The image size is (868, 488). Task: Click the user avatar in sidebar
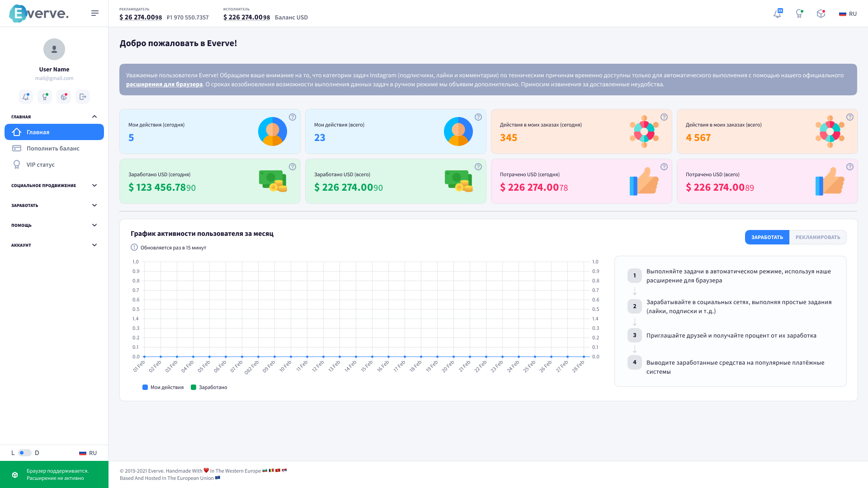pos(54,49)
